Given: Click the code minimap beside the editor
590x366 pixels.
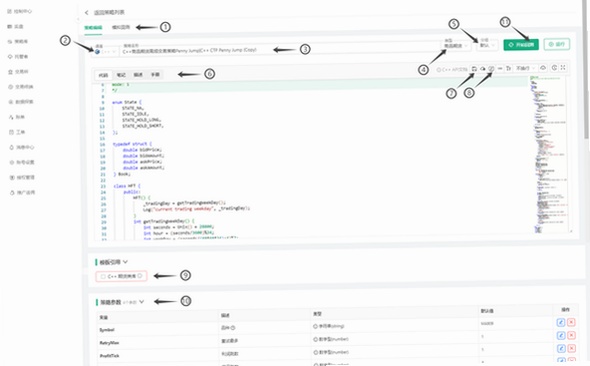Looking at the screenshot, I should click(x=548, y=154).
